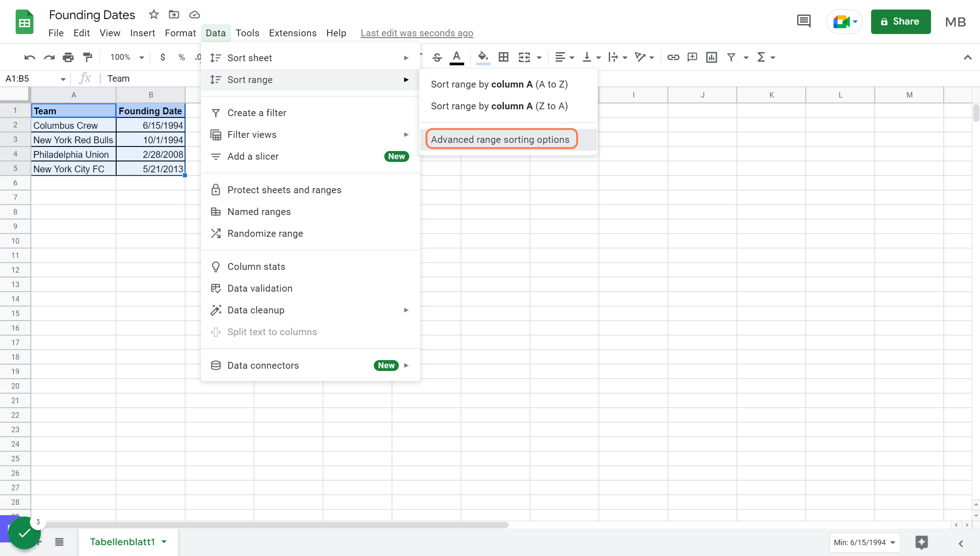Click the Explore icon at bottom right
The height and width of the screenshot is (556, 980).
tap(921, 542)
